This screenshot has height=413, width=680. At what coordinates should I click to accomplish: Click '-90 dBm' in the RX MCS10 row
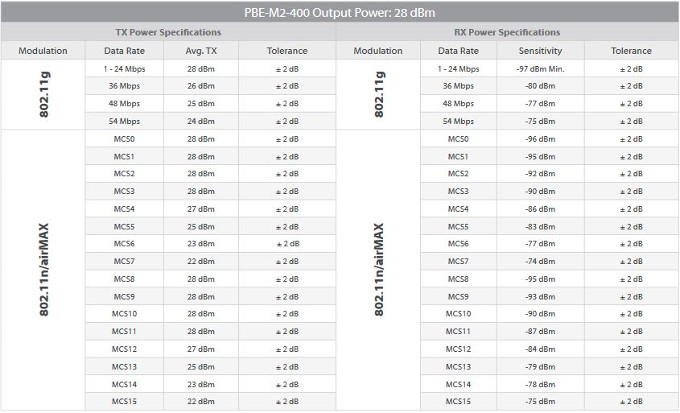click(x=540, y=314)
